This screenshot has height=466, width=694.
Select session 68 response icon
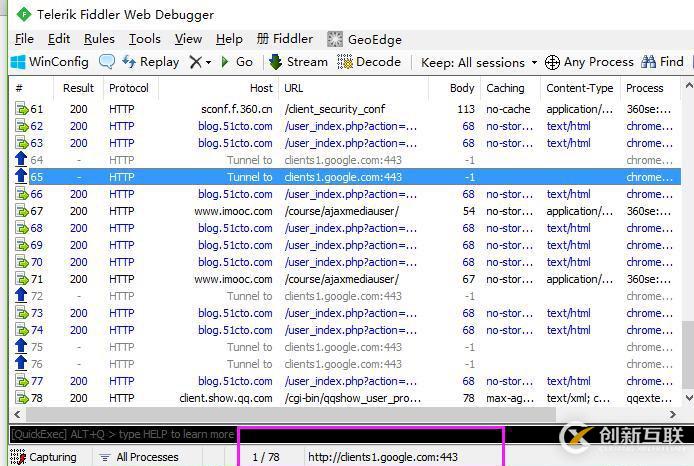coord(22,228)
